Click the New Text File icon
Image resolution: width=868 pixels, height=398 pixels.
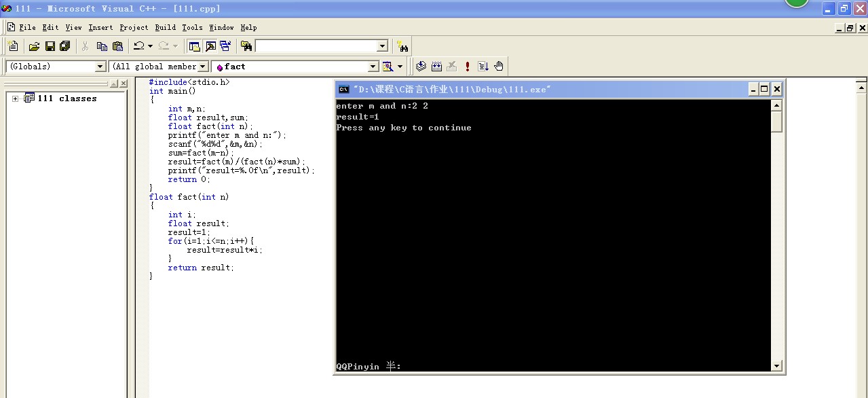click(x=13, y=46)
